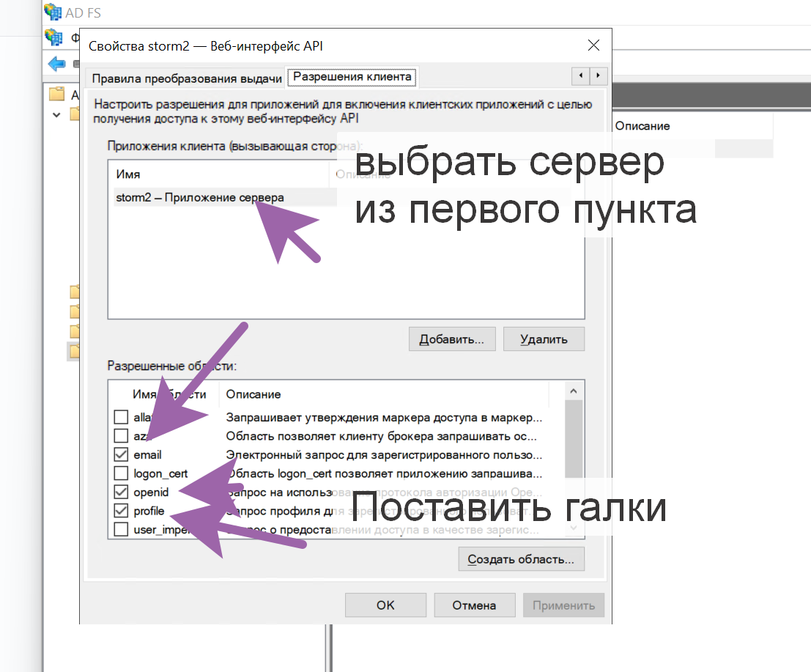
Task: Switch to Правила преобразования выдачи tab
Action: coord(187,78)
